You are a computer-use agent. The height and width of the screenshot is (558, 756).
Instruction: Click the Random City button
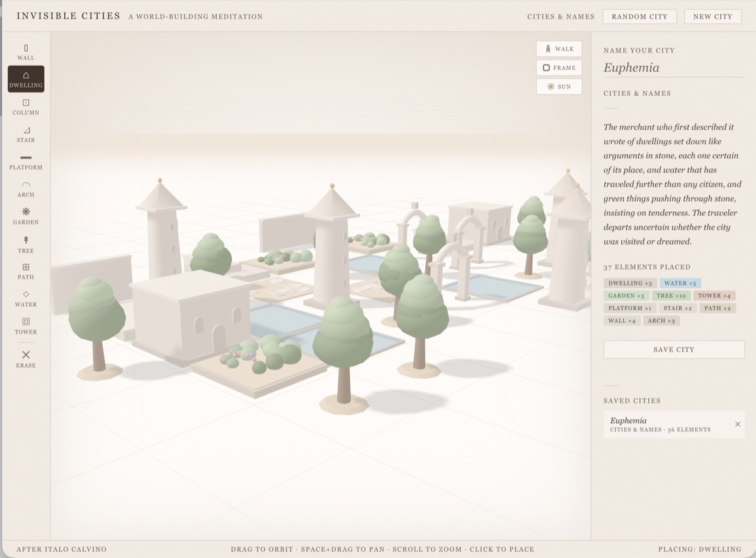[x=639, y=17]
